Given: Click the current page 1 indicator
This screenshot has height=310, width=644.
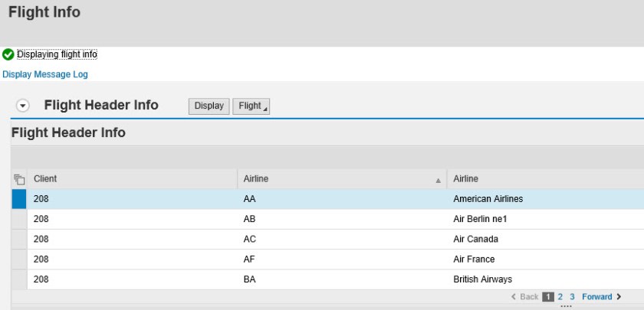Looking at the screenshot, I should pos(548,297).
